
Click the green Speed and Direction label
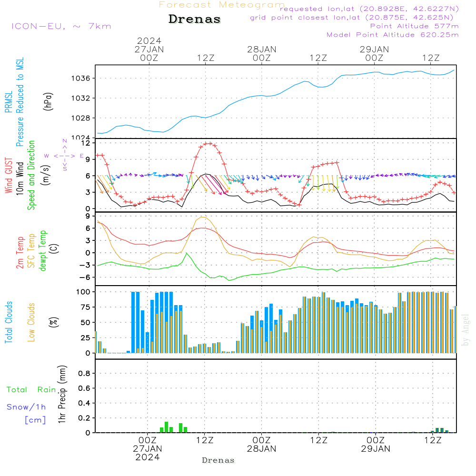pyautogui.click(x=31, y=175)
